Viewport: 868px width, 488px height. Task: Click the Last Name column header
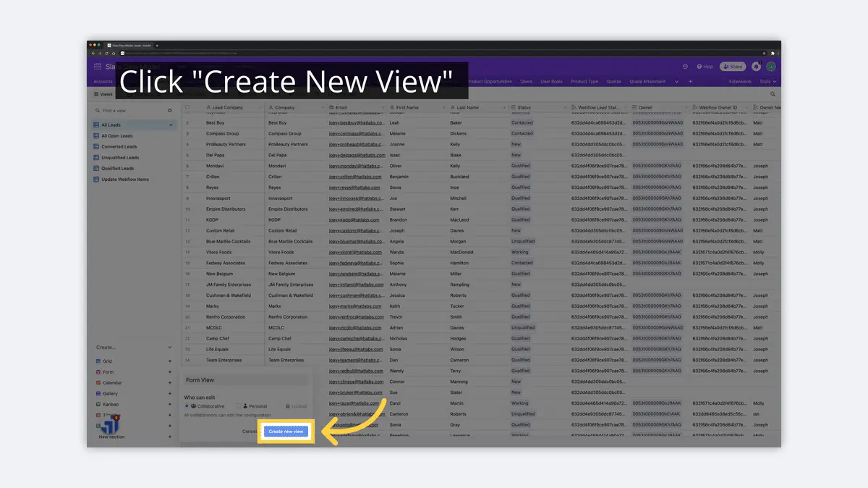pyautogui.click(x=477, y=108)
